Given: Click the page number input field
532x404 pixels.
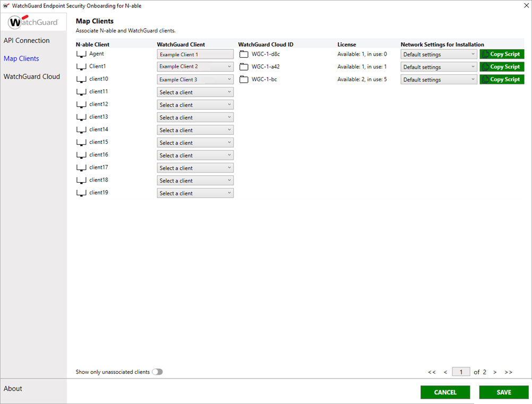Looking at the screenshot, I should pos(461,372).
